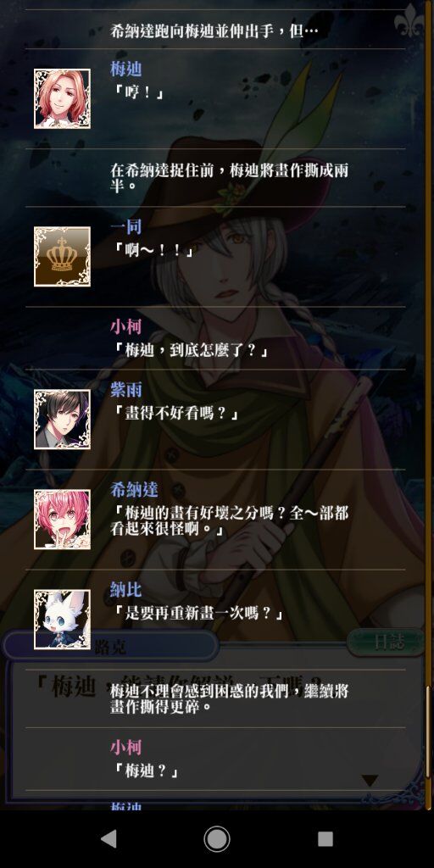Tap Android home circle button
The width and height of the screenshot is (434, 868).
click(x=217, y=838)
